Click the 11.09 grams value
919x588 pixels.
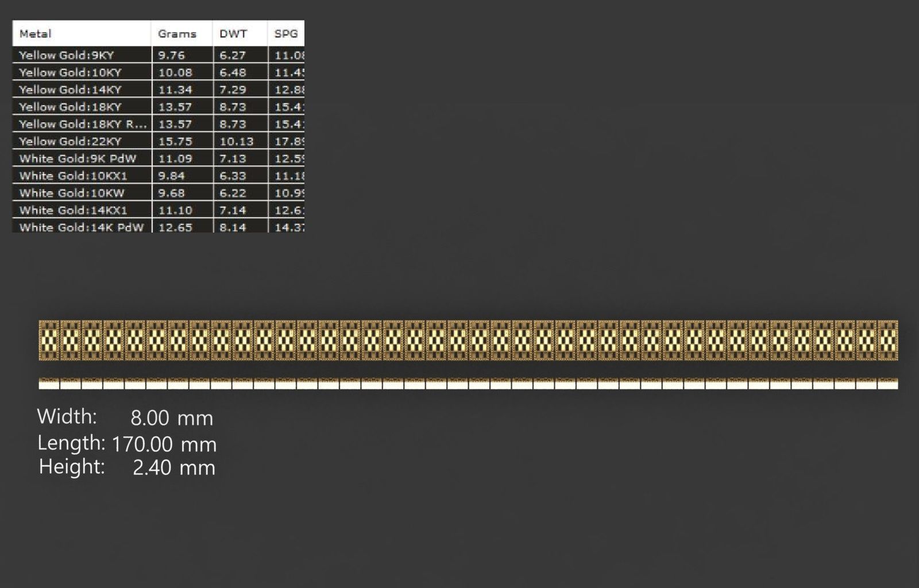175,158
